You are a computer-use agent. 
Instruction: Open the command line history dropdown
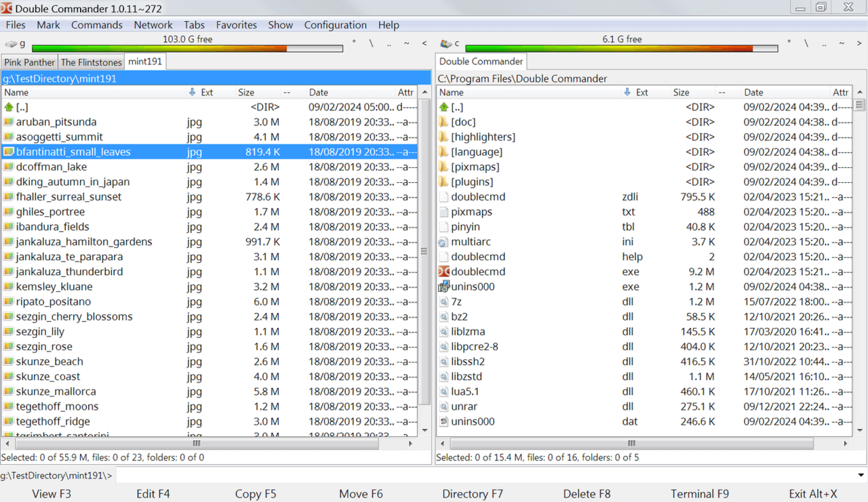coord(861,476)
